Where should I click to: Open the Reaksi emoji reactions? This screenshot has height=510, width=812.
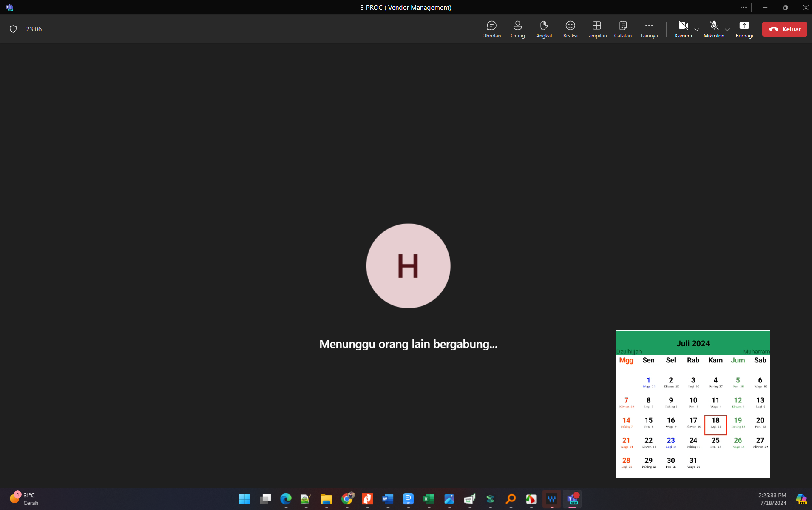tap(570, 29)
